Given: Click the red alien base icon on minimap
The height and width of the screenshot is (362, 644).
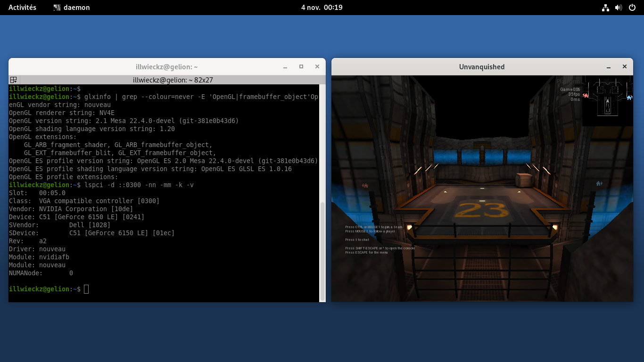Looking at the screenshot, I should [x=586, y=96].
